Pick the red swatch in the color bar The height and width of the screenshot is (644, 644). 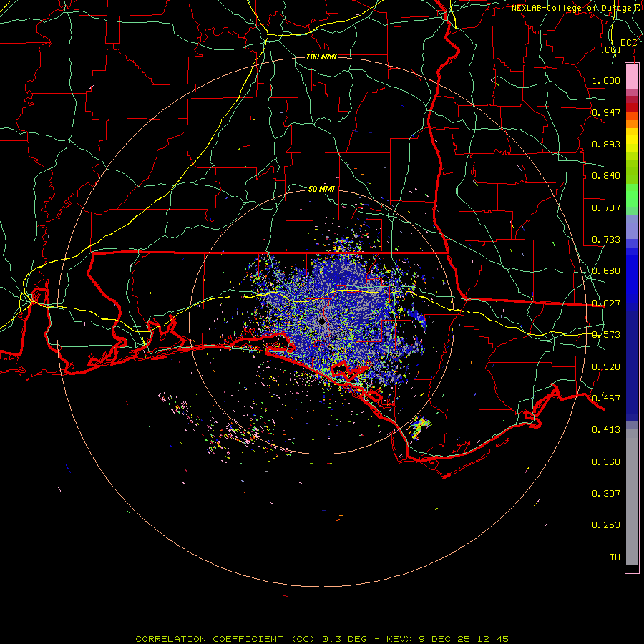click(x=632, y=107)
